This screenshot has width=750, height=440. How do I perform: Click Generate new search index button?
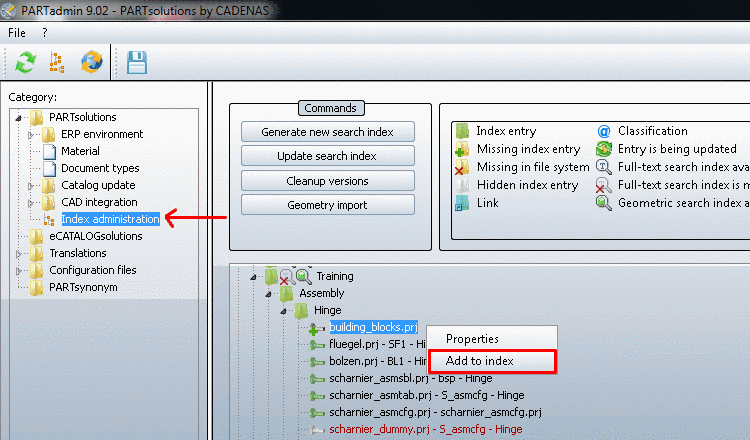328,132
